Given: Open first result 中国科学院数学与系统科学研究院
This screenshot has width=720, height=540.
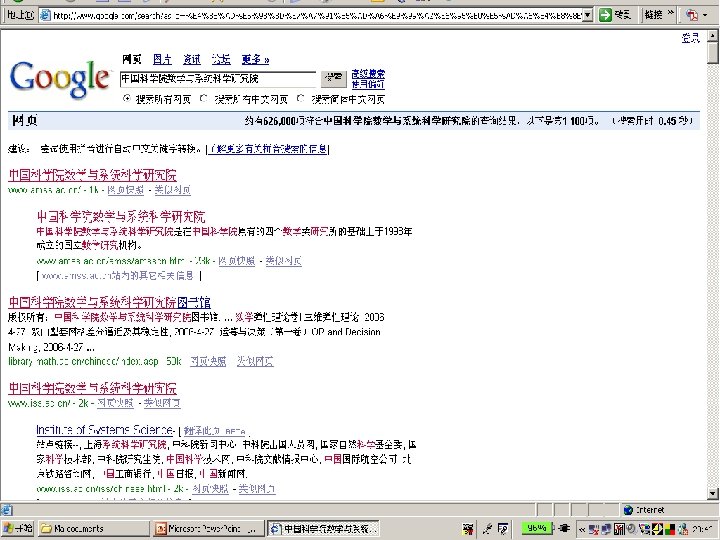Looking at the screenshot, I should 92,175.
